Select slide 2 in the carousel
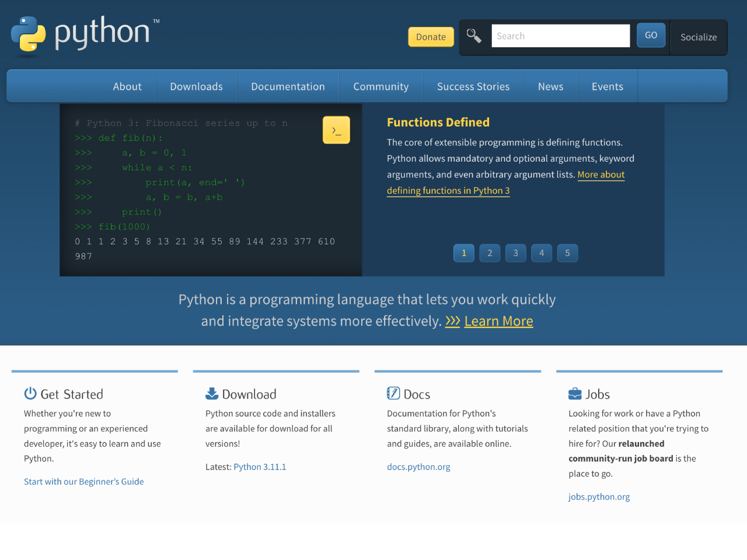 [x=490, y=253]
